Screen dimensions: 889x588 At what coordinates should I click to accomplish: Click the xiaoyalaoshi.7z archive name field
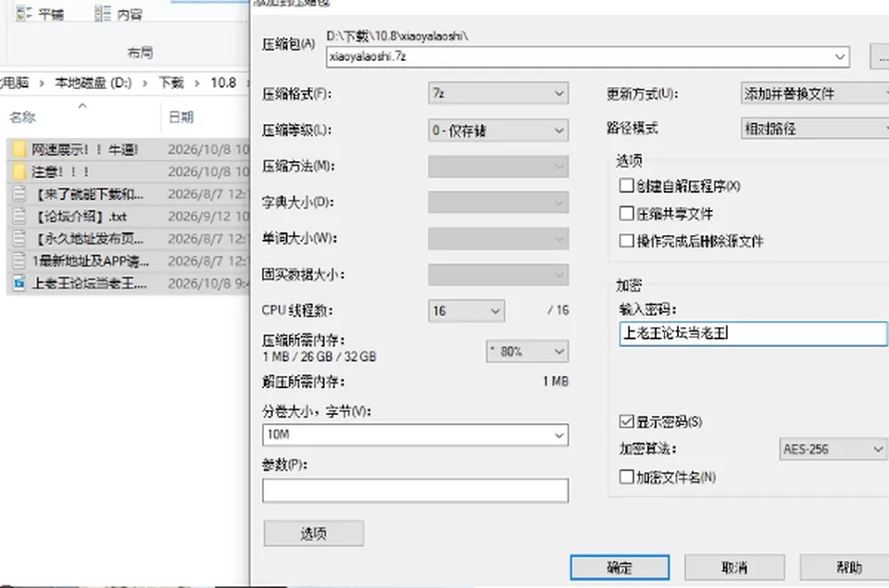[x=588, y=56]
